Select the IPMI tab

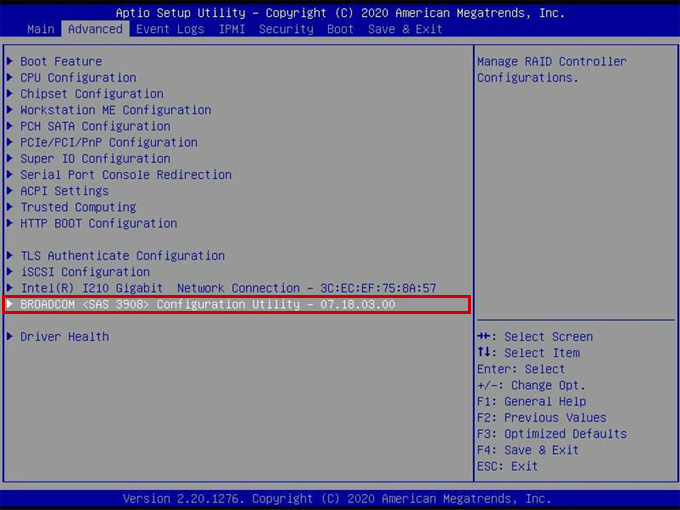tap(231, 29)
